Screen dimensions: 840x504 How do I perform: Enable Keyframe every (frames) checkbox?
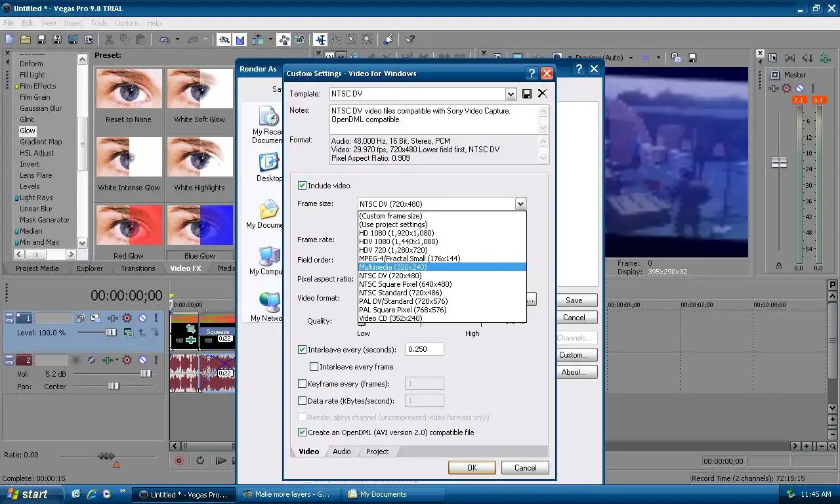[303, 384]
